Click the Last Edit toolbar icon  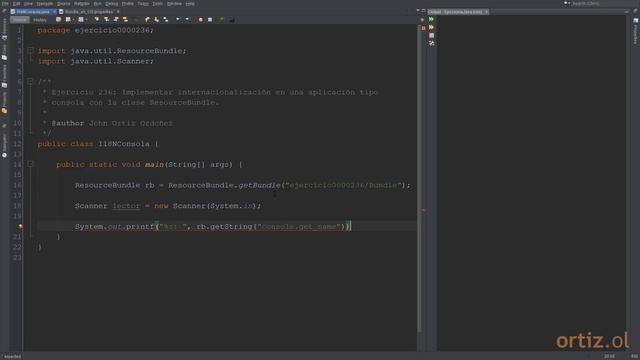[58, 20]
